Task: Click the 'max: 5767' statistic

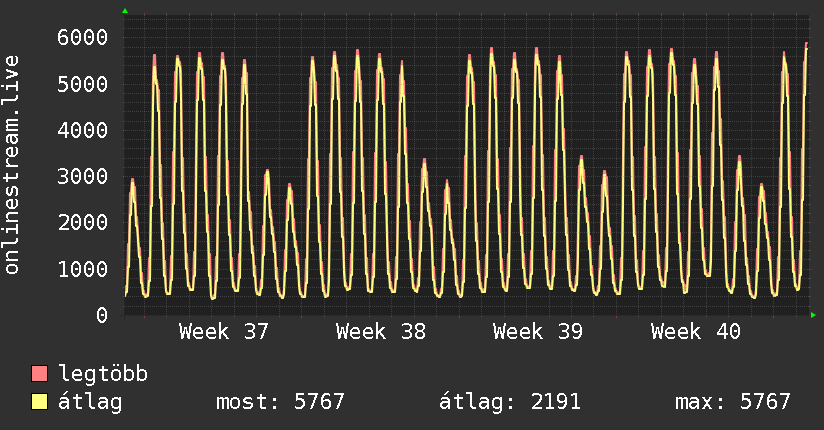Action: pos(733,402)
